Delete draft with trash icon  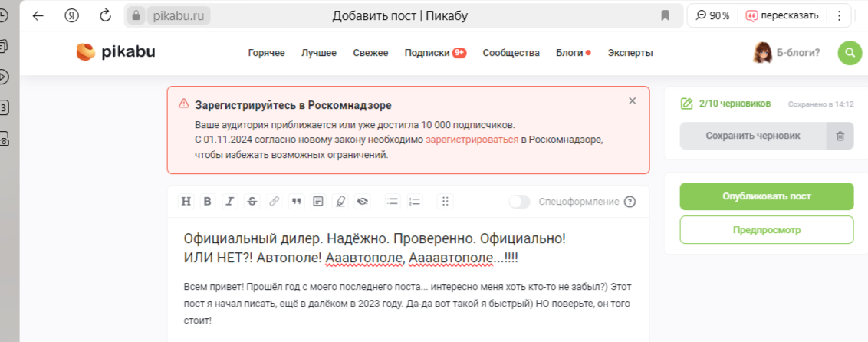click(840, 136)
